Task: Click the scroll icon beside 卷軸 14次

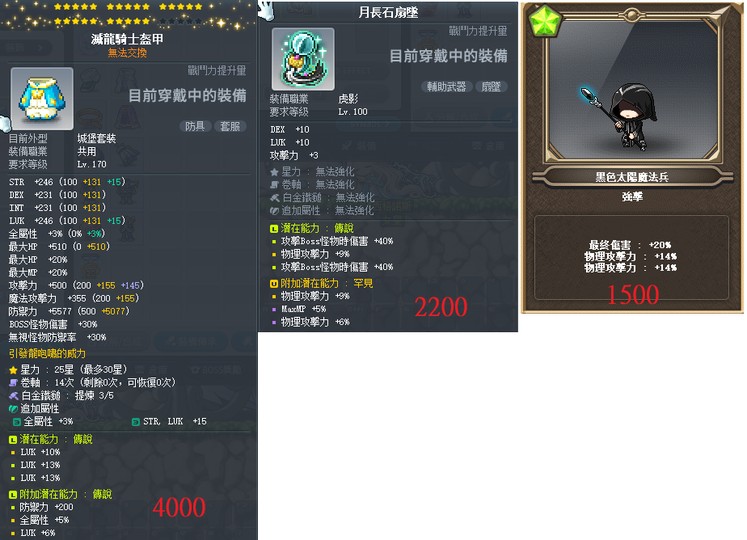Action: [13, 383]
